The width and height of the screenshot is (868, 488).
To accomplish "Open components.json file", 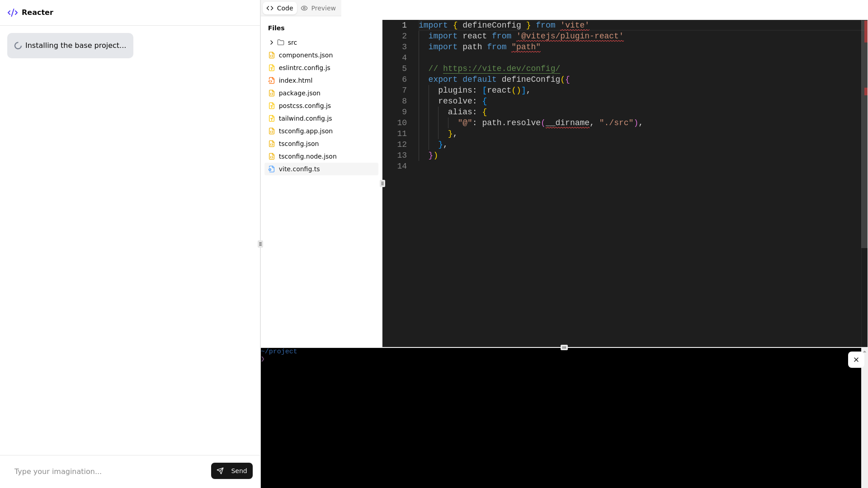I will tap(321, 55).
